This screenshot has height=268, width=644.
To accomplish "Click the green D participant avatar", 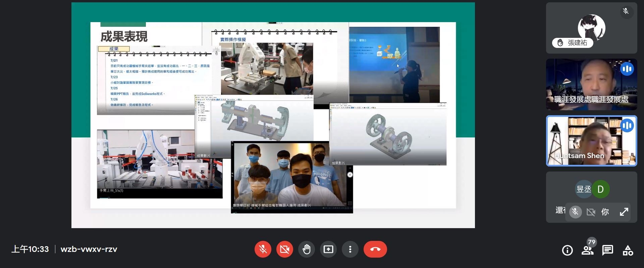I will (600, 189).
